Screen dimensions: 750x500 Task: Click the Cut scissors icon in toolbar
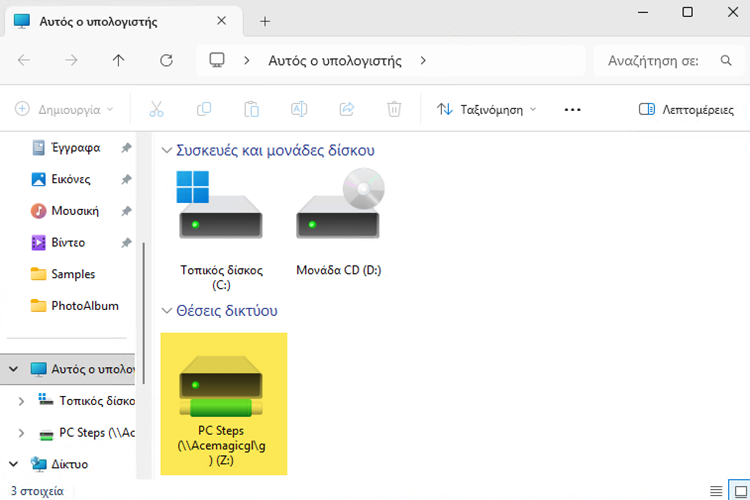click(157, 109)
